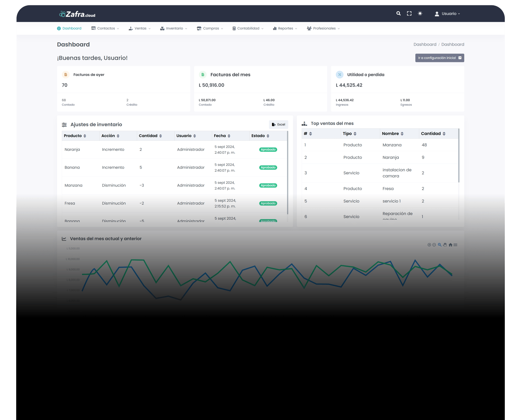Expand the Ventas menu

(140, 28)
